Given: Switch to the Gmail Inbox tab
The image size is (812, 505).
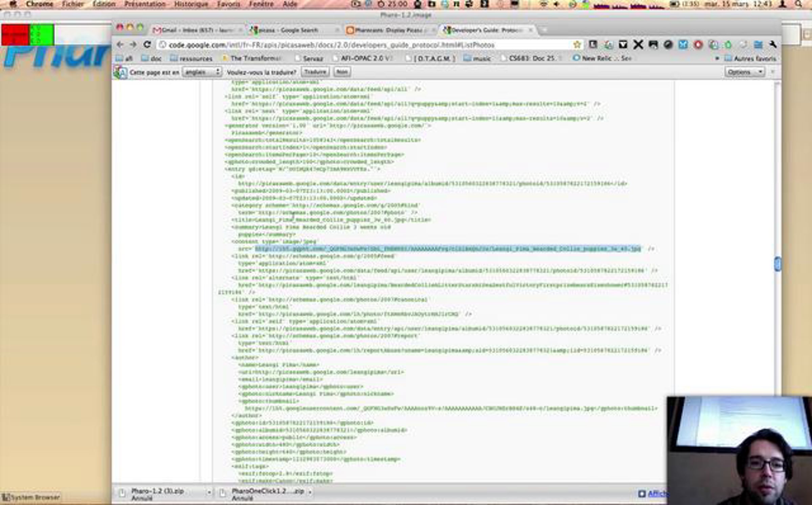Looking at the screenshot, I should pos(196,30).
